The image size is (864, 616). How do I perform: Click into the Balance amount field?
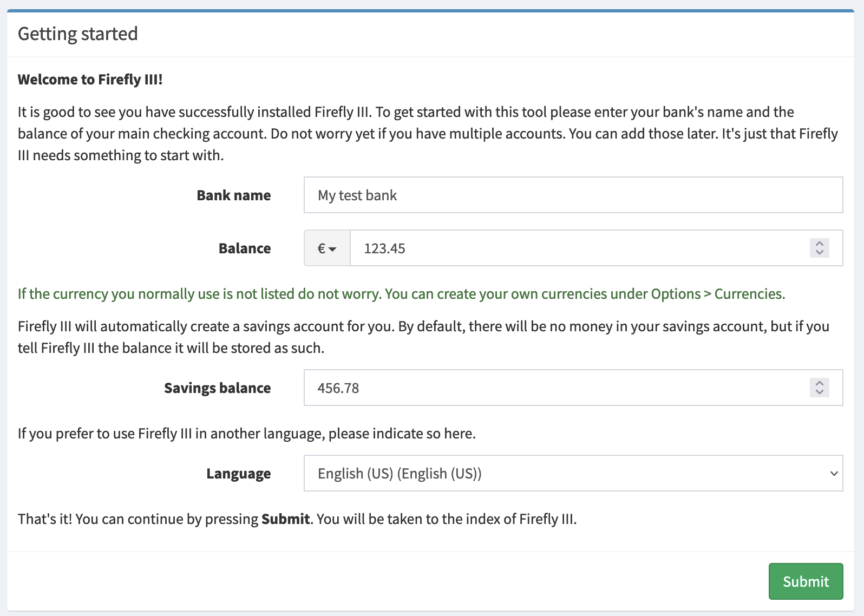(x=579, y=248)
